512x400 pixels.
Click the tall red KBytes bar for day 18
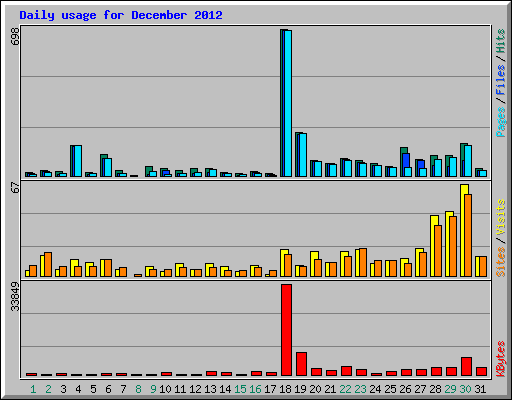tap(286, 330)
